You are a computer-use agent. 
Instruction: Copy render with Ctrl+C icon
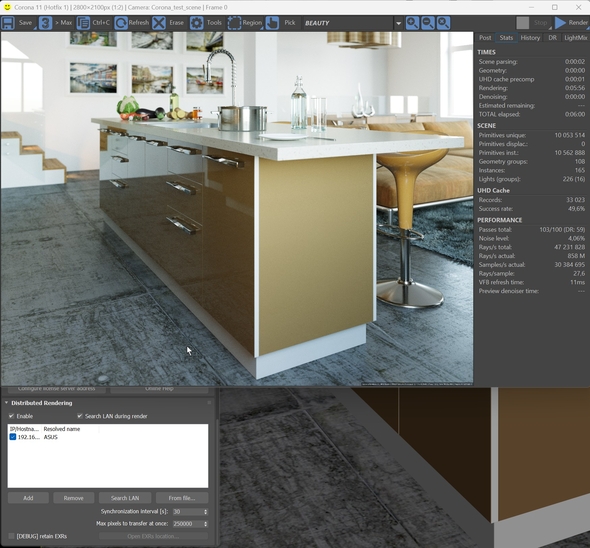(83, 23)
